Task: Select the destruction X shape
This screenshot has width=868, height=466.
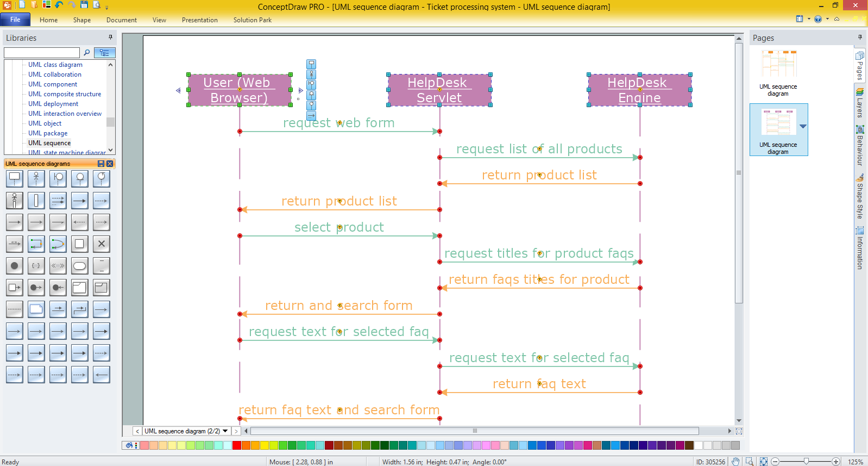Action: 102,244
